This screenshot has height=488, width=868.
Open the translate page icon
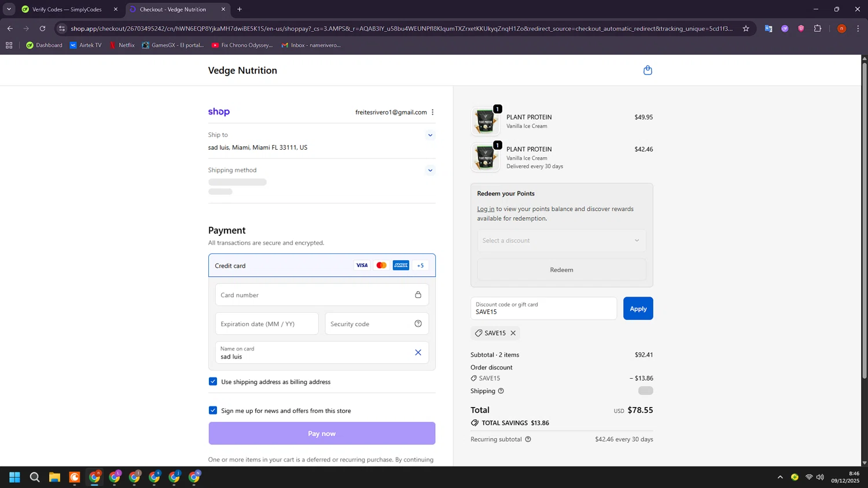pyautogui.click(x=768, y=28)
